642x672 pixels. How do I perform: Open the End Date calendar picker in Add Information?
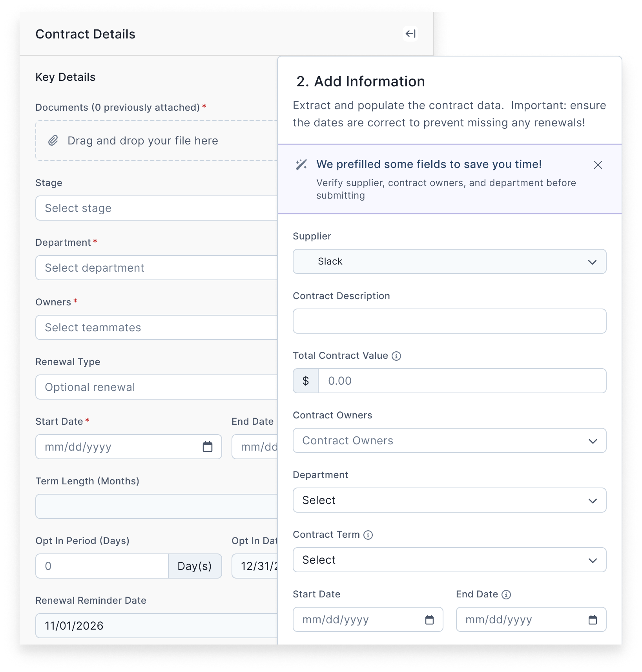[x=593, y=619]
